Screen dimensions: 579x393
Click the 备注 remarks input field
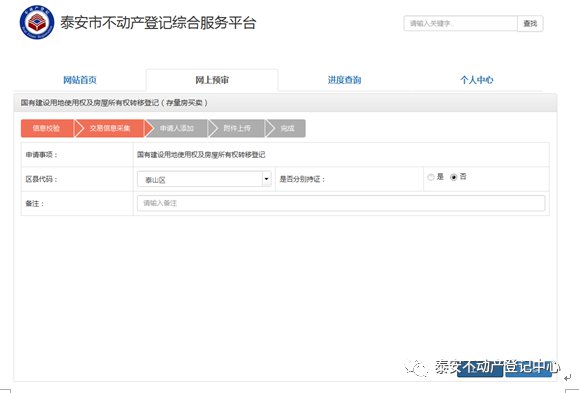(x=341, y=203)
